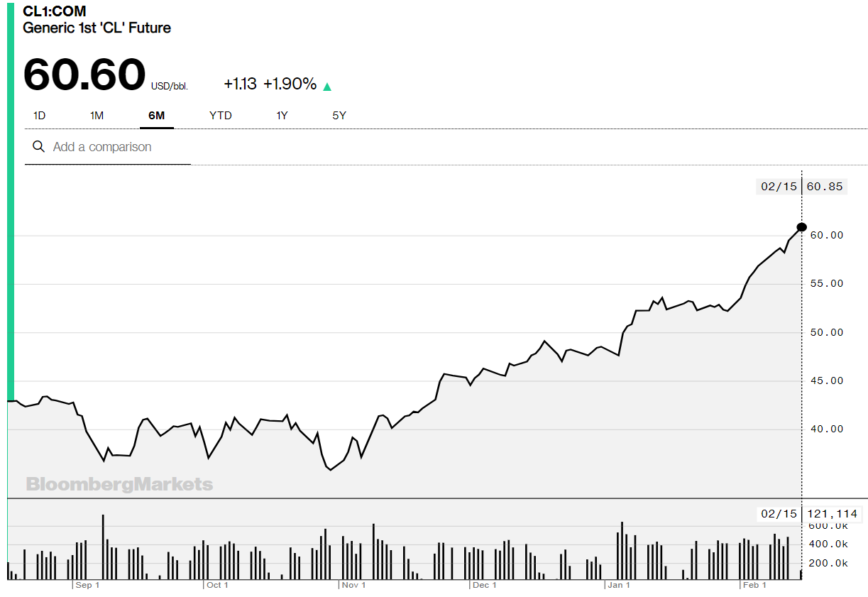868x597 pixels.
Task: Click the 02/15 60.85 price tooltip
Action: 802,187
